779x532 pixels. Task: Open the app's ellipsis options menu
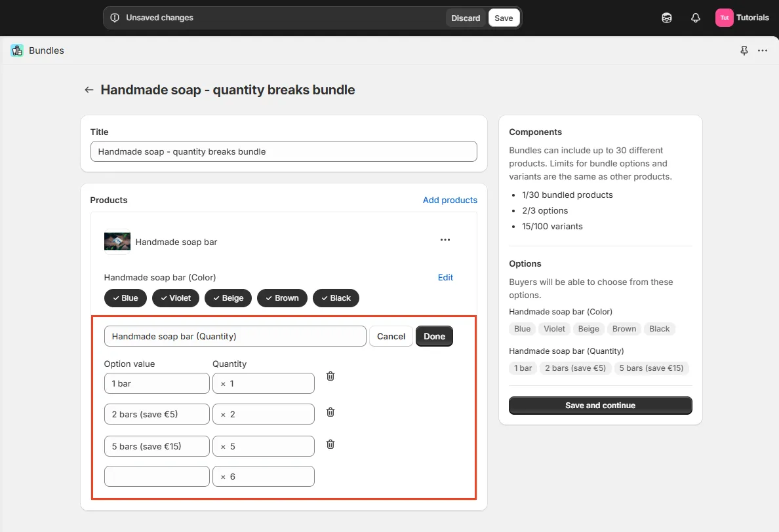763,50
